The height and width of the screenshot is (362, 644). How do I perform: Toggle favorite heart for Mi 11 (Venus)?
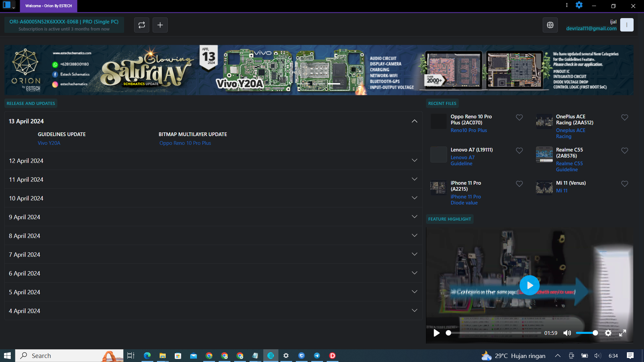pos(625,184)
